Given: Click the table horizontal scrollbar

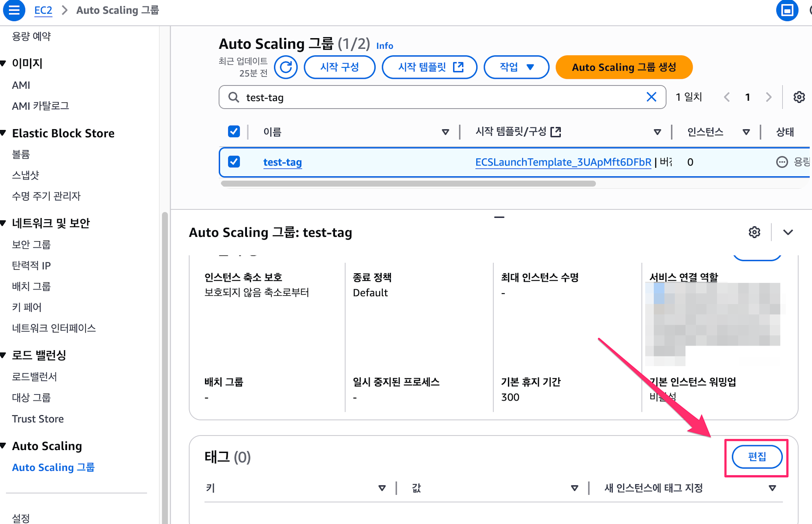Looking at the screenshot, I should coord(408,184).
